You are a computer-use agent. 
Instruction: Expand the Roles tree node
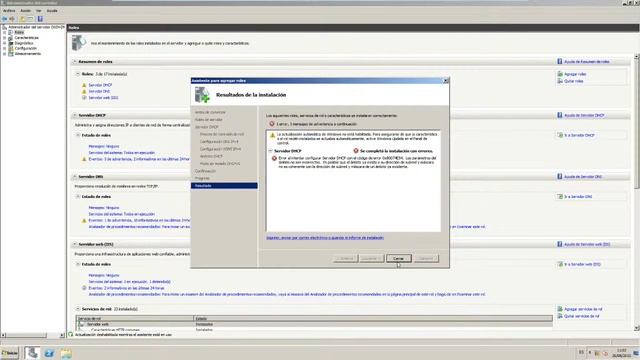click(4, 32)
